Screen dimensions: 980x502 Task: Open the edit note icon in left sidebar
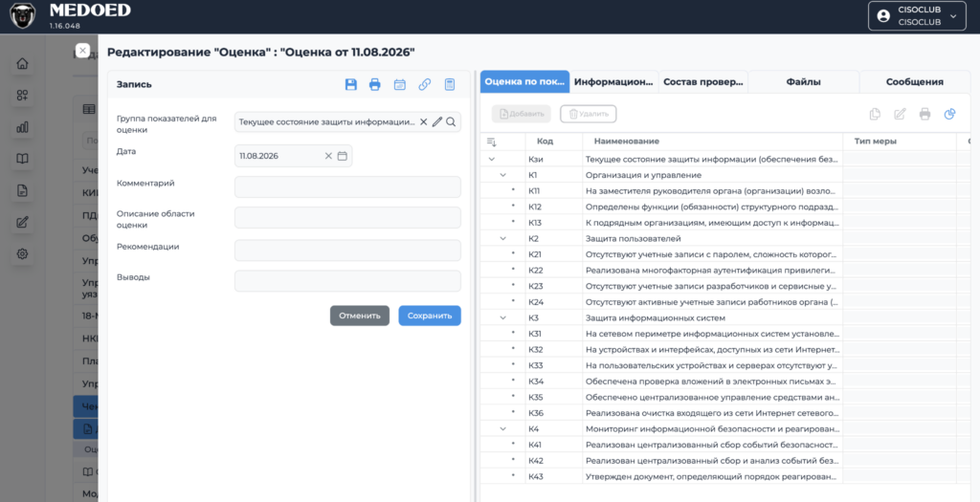tap(23, 222)
